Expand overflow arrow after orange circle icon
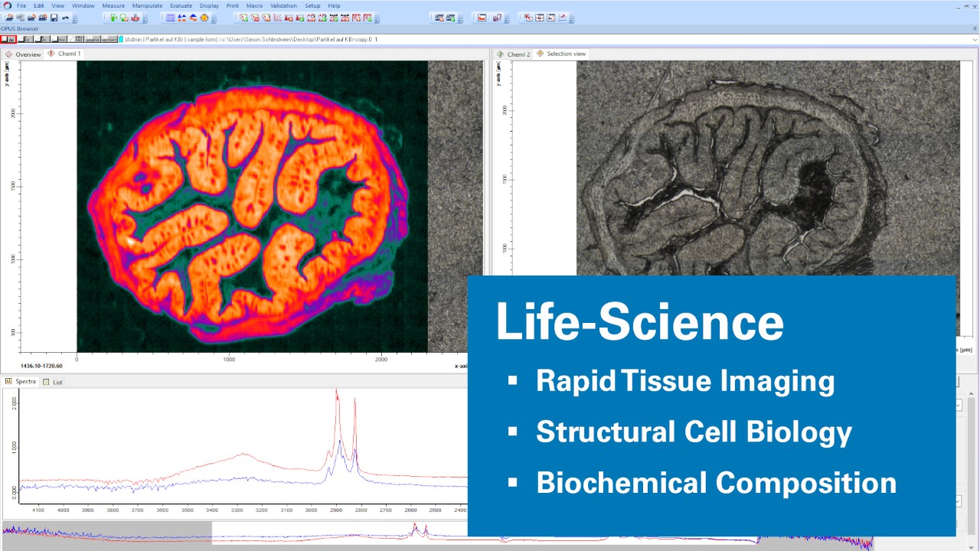Viewport: 980px width, 551px height. tap(214, 19)
